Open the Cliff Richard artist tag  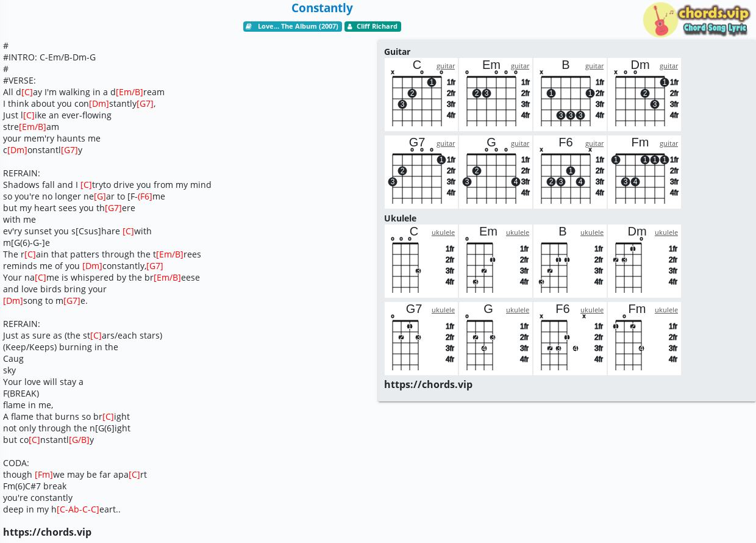373,26
